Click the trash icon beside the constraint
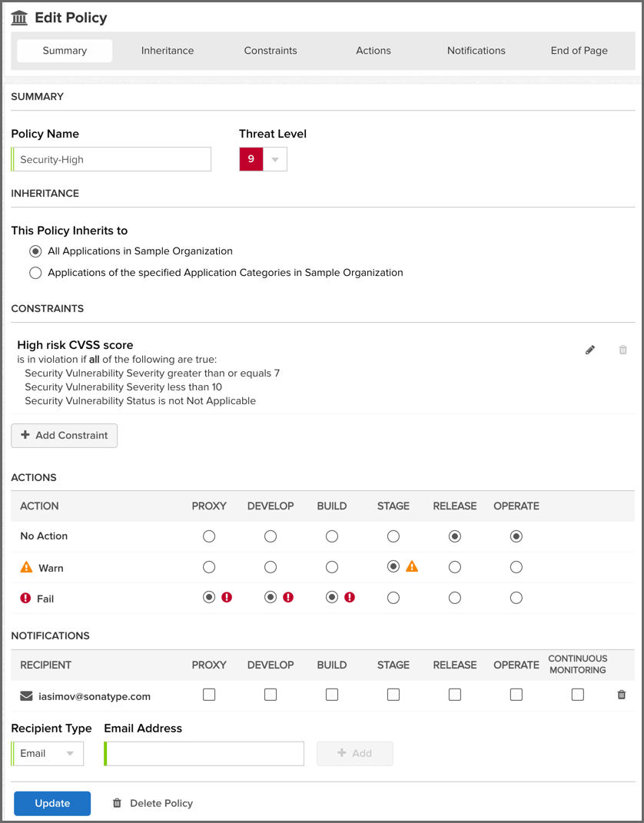Image resolution: width=644 pixels, height=823 pixels. point(622,350)
